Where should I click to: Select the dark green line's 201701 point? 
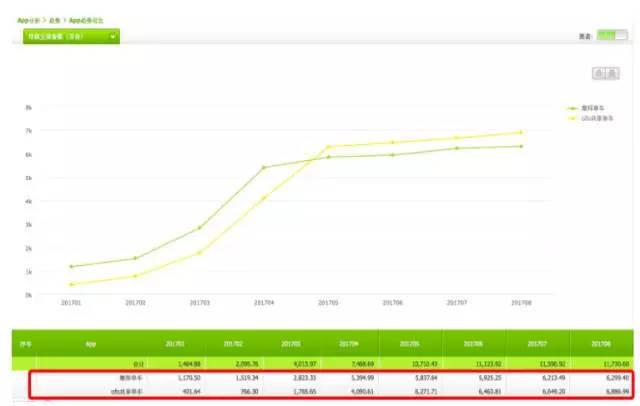(x=71, y=266)
